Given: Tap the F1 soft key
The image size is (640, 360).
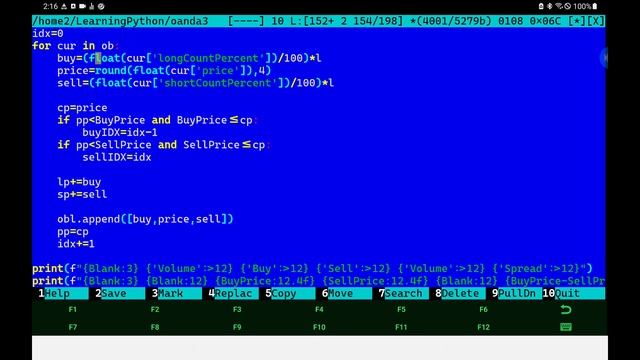Looking at the screenshot, I should pos(73,309).
